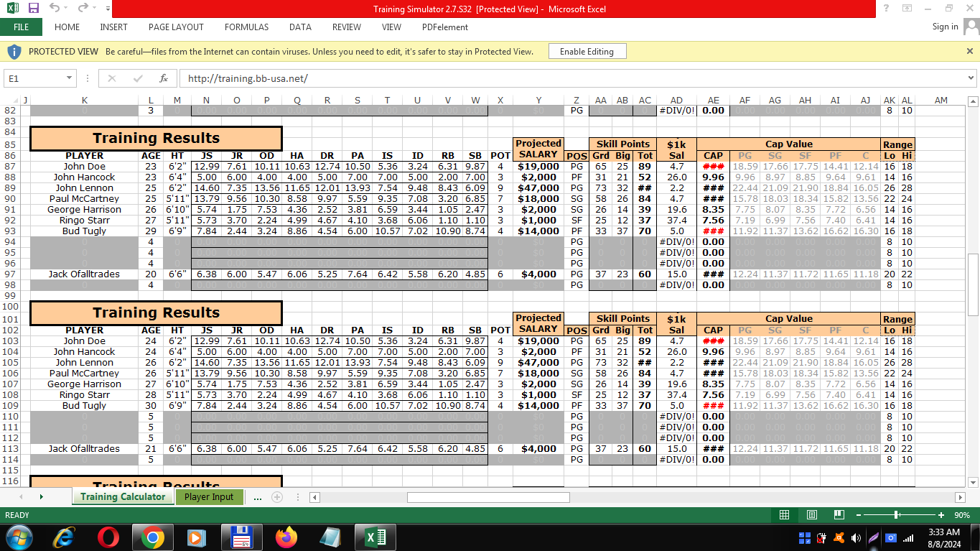This screenshot has width=980, height=551.
Task: Click the vertical scrollbar up arrow
Action: (974, 101)
